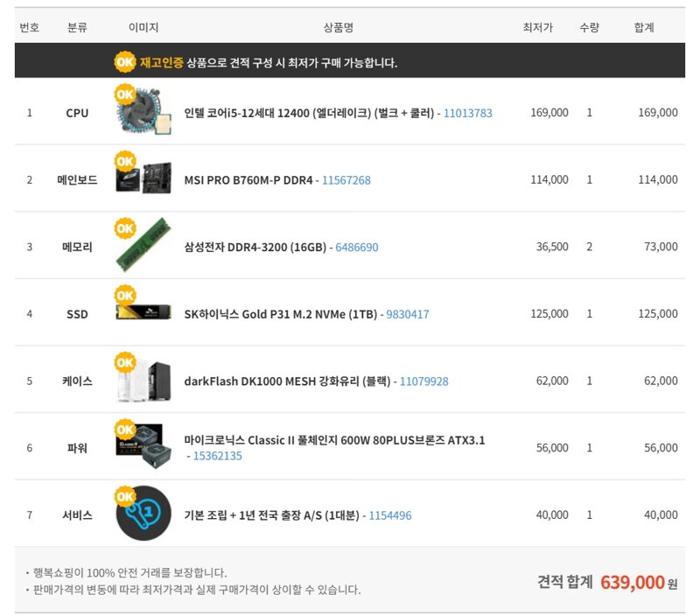Viewport: 700px width, 616px height.
Task: Click the 73,000 memory subtotal
Action: point(661,247)
